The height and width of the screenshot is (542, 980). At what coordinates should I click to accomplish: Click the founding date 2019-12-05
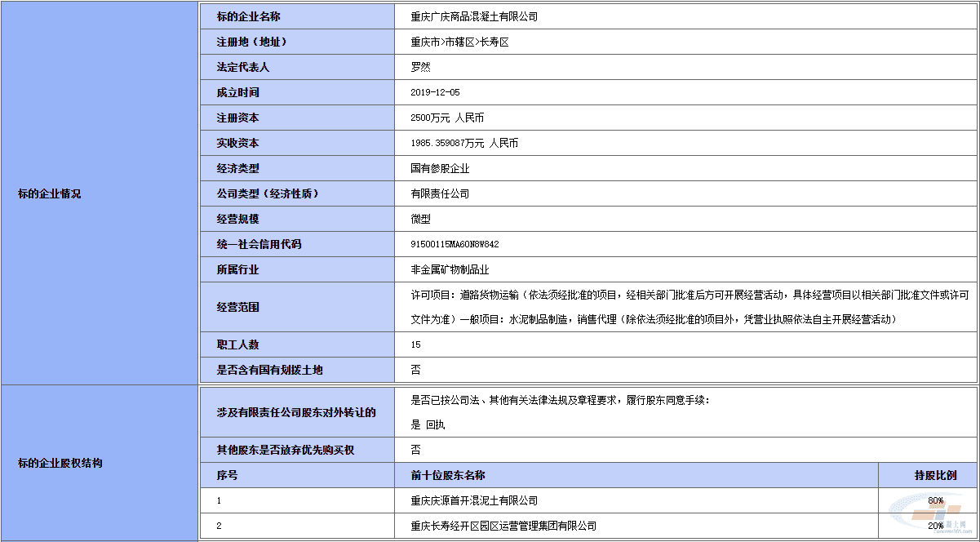point(435,92)
